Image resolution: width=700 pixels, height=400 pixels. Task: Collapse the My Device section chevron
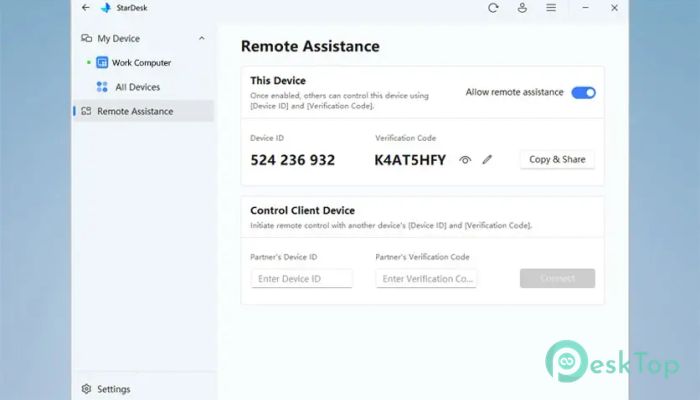202,38
